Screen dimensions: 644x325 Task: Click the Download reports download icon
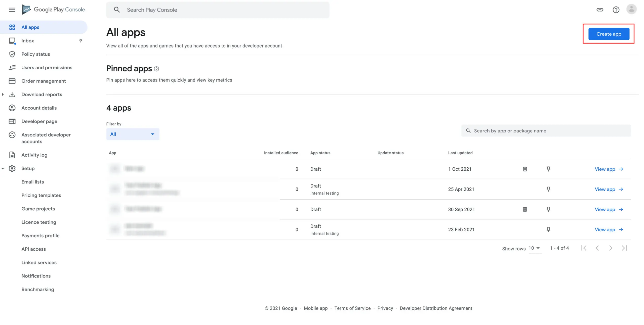point(12,95)
